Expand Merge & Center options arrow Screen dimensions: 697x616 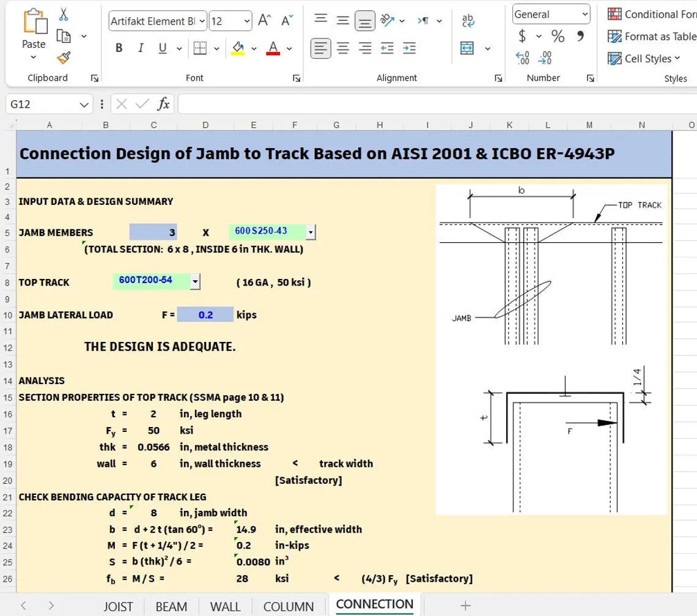point(488,48)
